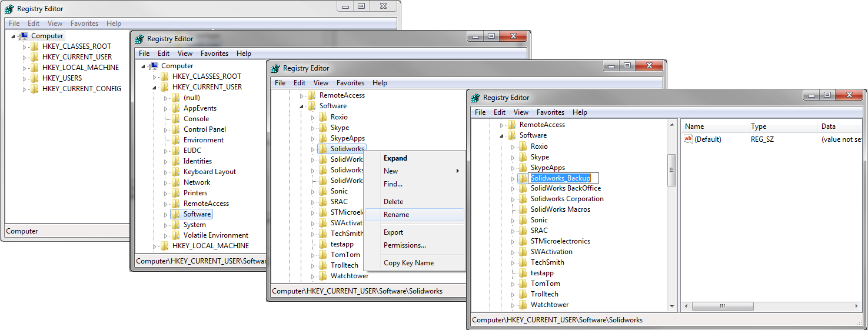Screen dimensions: 868x330
Task: Click Watchtower folder icon in third window
Action: pyautogui.click(x=322, y=276)
